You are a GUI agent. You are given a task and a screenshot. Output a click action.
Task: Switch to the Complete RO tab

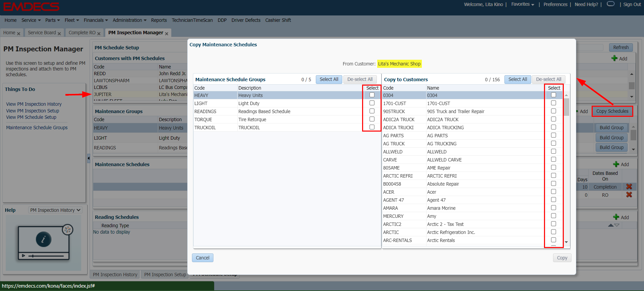[x=82, y=33]
